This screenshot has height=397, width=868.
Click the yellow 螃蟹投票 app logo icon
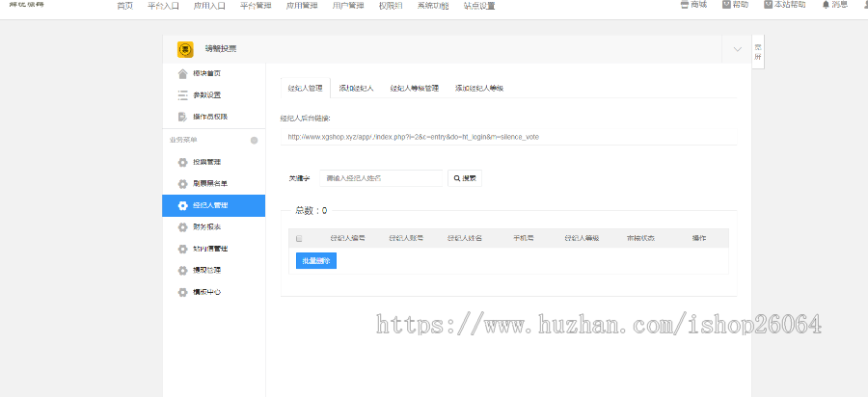click(185, 49)
